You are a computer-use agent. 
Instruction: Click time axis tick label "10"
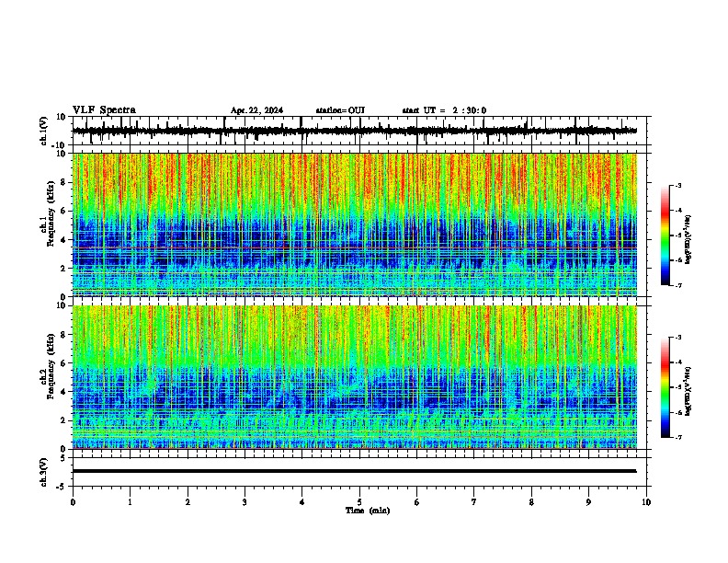click(646, 502)
